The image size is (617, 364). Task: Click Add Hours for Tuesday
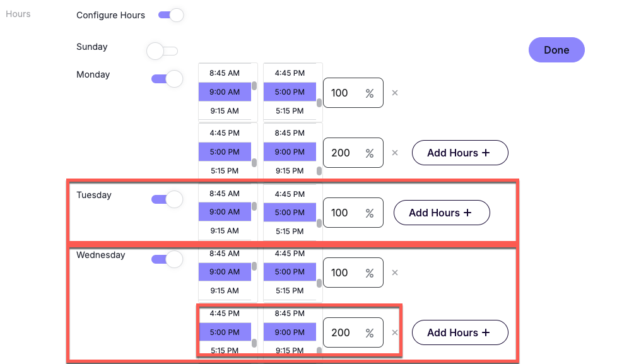click(x=442, y=213)
